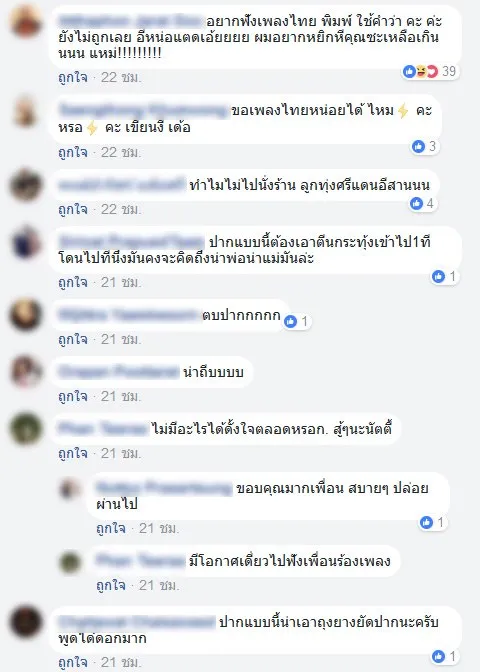This screenshot has width=480, height=672.
Task: Like the ตบปากกกกก comment
Action: (73, 339)
